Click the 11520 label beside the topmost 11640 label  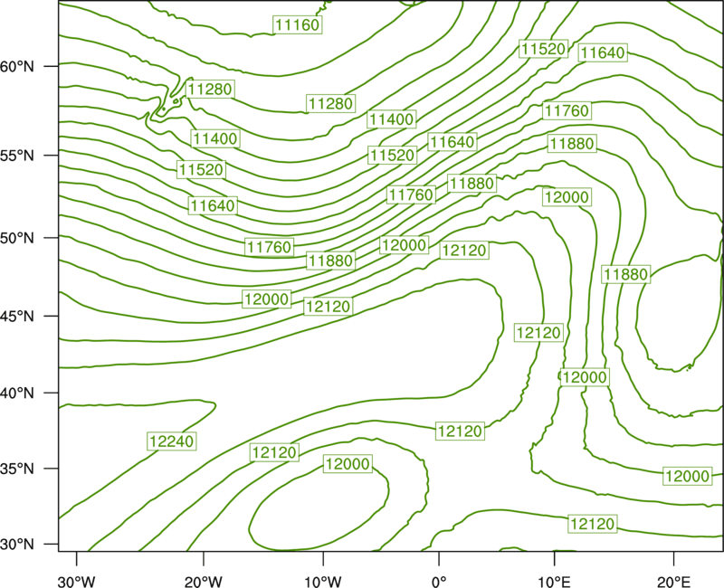pyautogui.click(x=543, y=49)
